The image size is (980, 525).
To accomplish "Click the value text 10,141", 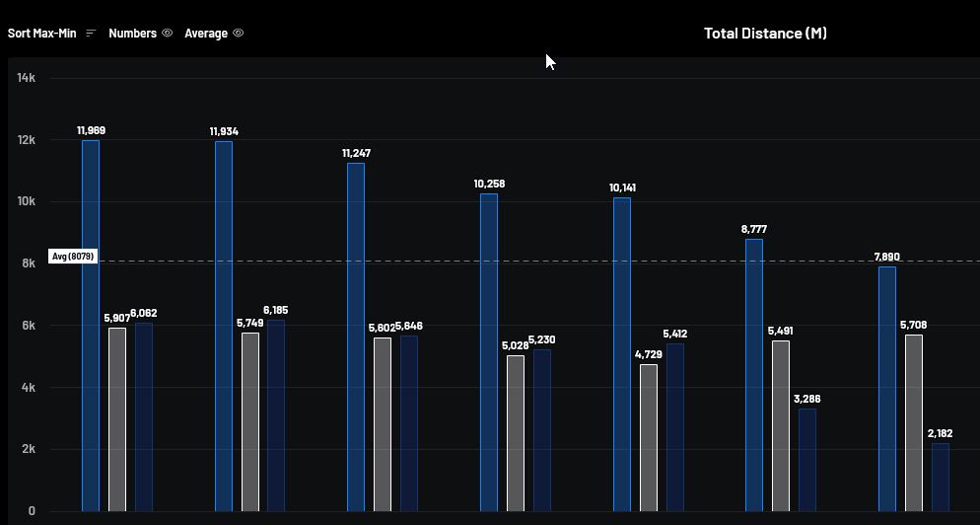I will 622,187.
